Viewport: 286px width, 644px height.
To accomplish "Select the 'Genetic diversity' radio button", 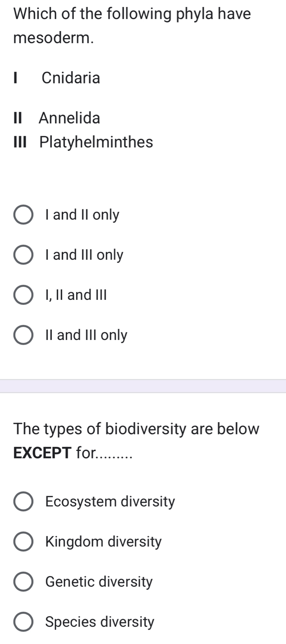I will (24, 582).
